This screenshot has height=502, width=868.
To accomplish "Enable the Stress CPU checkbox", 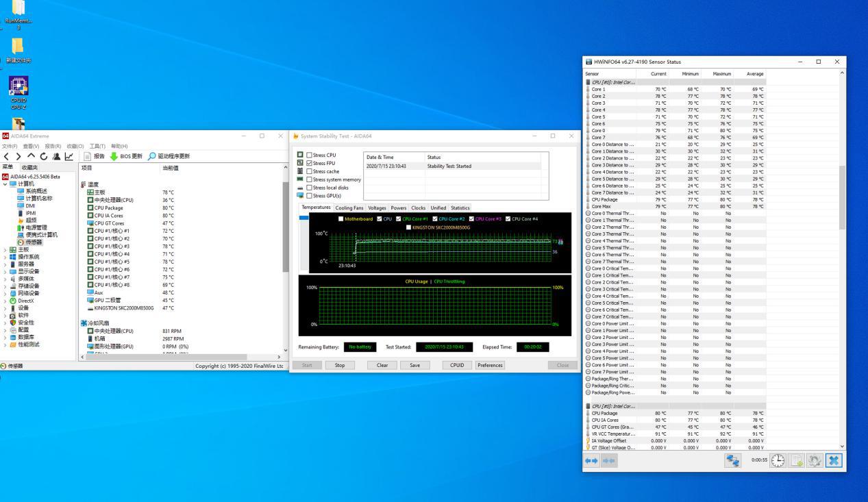I will (x=310, y=155).
